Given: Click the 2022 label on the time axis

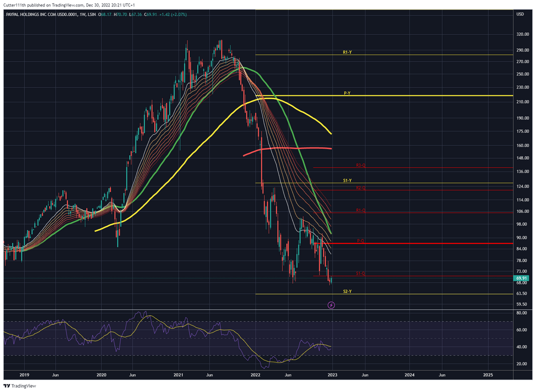Looking at the screenshot, I should 255,375.
